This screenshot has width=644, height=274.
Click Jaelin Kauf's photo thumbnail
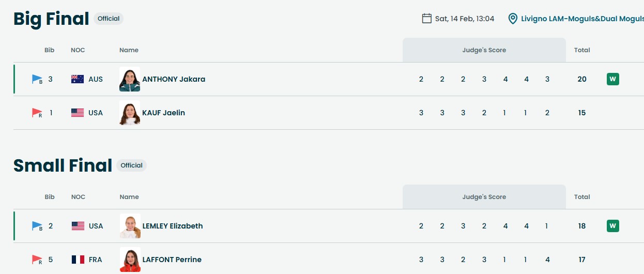[130, 113]
